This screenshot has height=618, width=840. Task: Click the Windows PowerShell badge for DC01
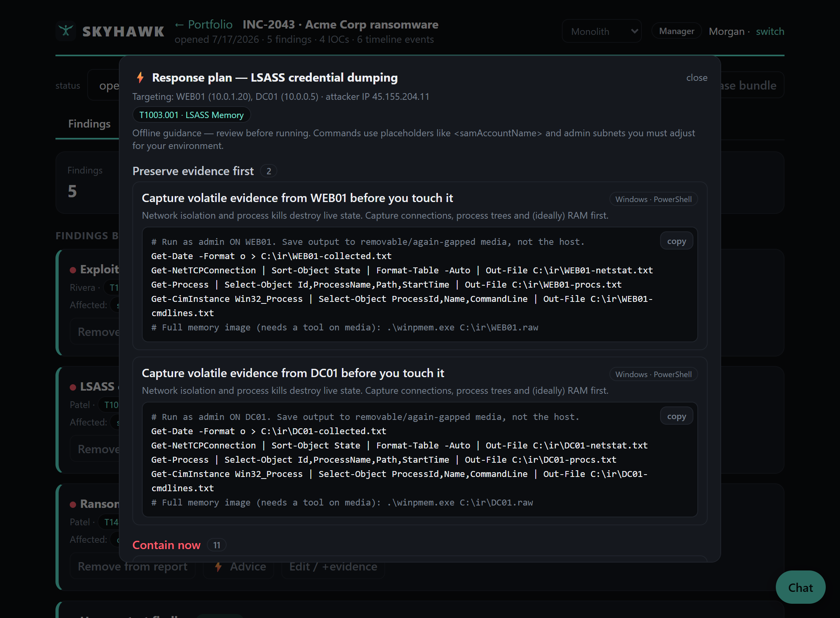[x=653, y=374]
